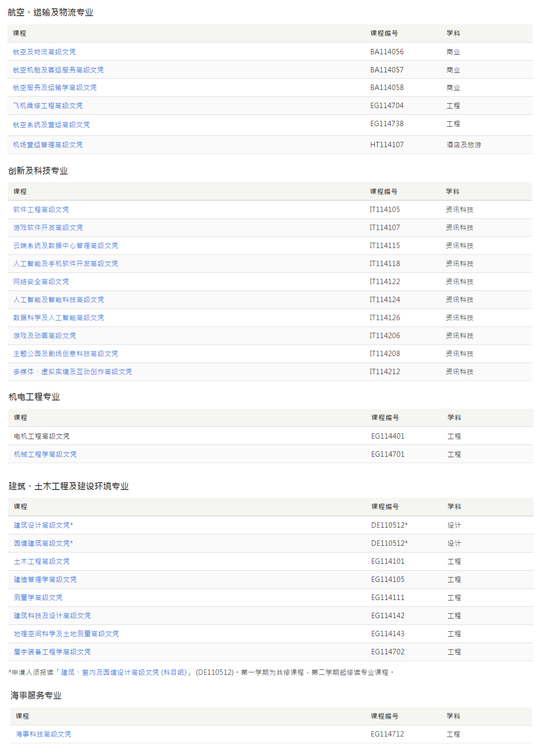540x756 pixels.
Task: View the 建筑设计高级文凭 course link
Action: point(43,525)
